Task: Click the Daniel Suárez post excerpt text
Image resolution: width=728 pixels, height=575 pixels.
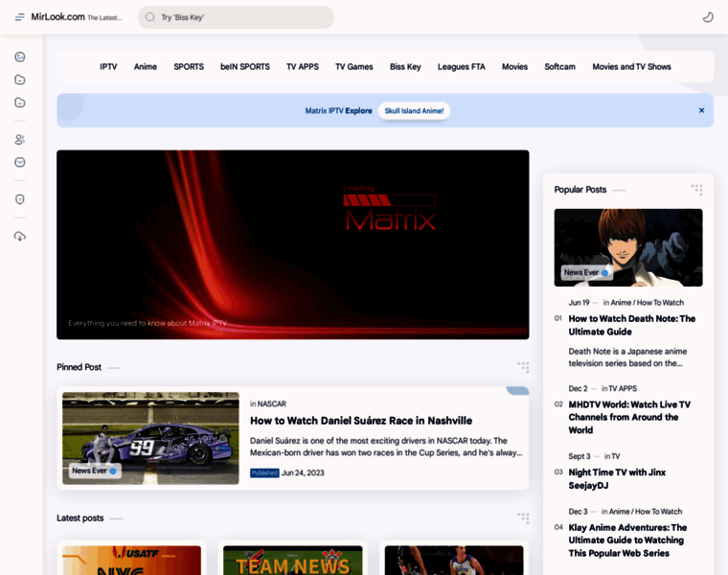Action: (386, 447)
